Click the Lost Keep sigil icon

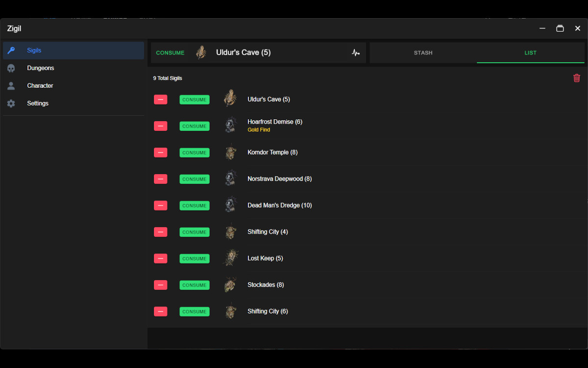pyautogui.click(x=230, y=258)
